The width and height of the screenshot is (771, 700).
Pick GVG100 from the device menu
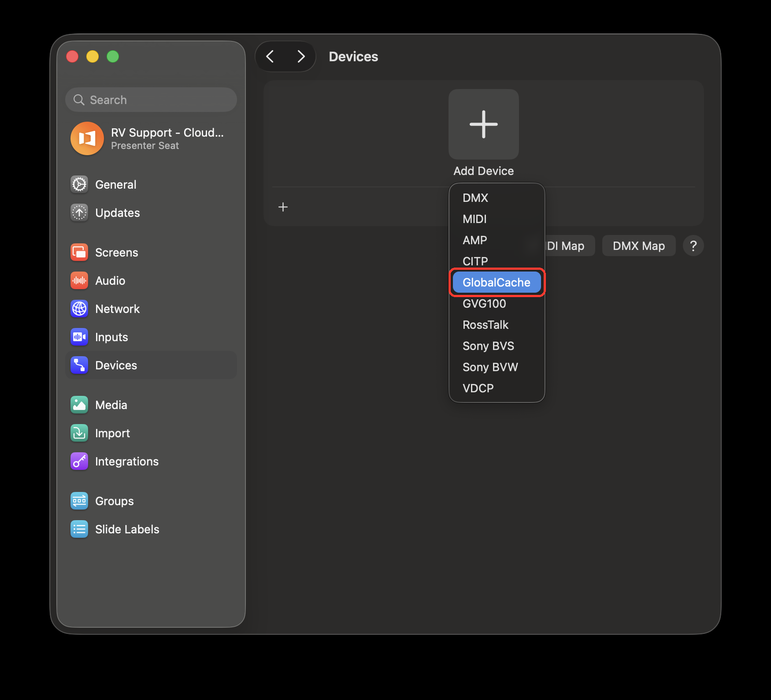497,304
